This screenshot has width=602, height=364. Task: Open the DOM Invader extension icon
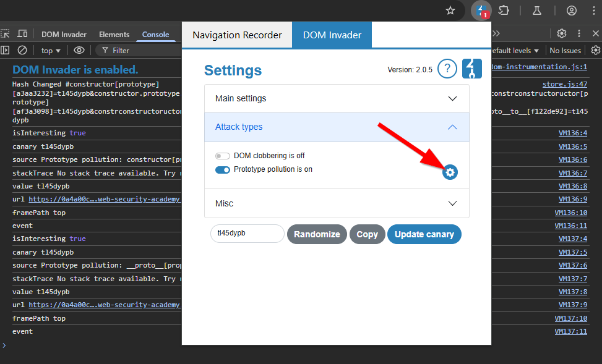(481, 11)
